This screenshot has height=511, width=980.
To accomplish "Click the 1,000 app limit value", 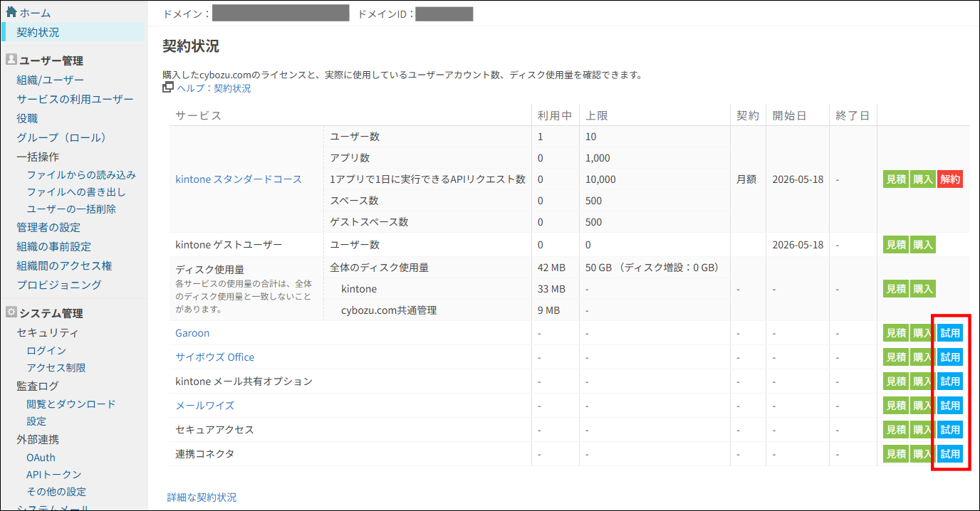I will (x=598, y=158).
